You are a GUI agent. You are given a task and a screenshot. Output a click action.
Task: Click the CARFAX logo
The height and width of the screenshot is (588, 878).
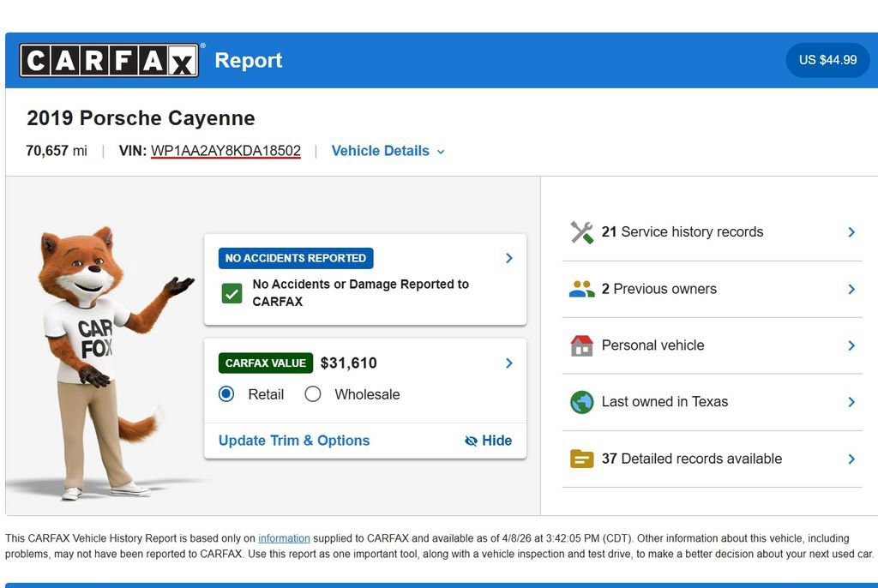[x=110, y=59]
